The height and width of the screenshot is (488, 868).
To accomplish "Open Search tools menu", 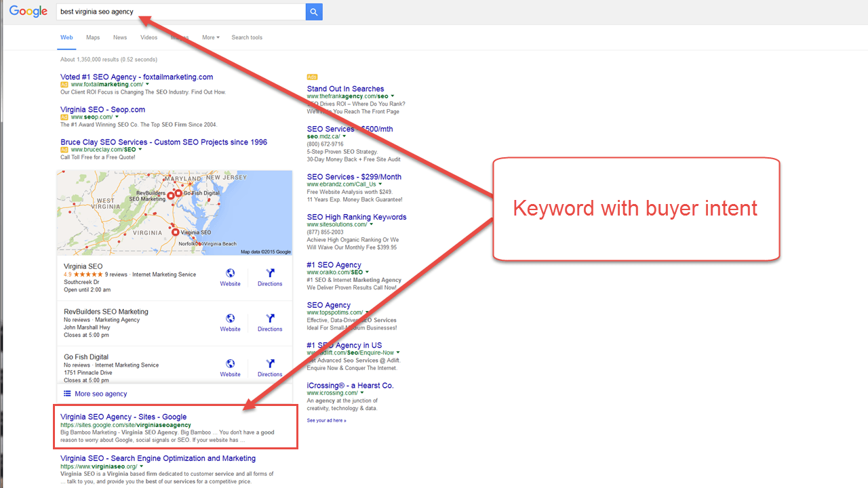I will coord(247,37).
